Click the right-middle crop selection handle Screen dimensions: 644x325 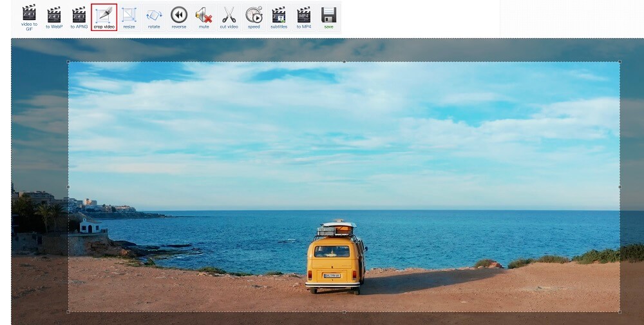620,187
